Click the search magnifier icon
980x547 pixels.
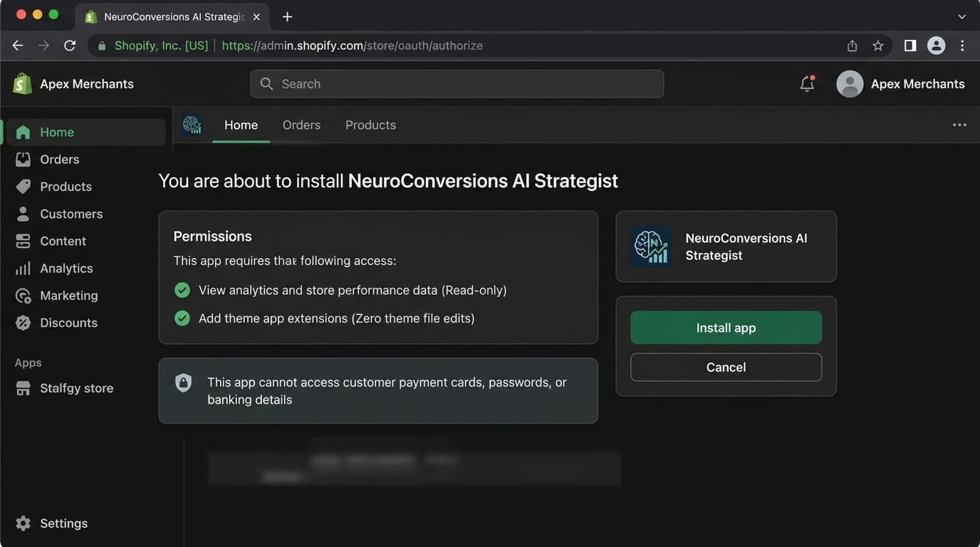(266, 84)
